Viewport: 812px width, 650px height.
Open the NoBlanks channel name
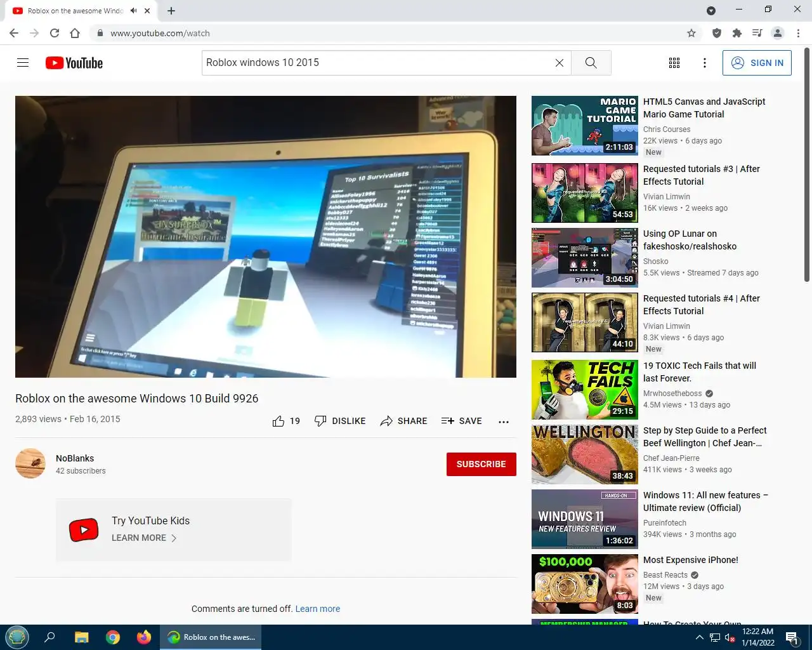[x=75, y=458]
